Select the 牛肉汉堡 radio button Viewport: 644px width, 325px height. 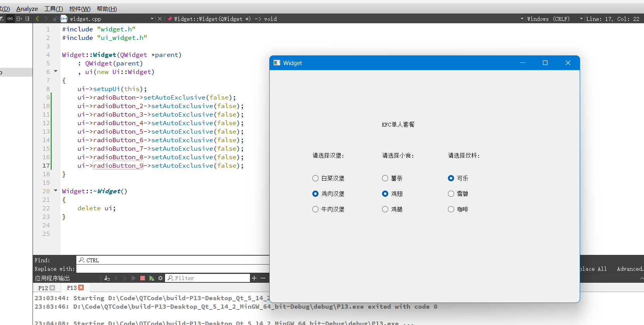coord(315,209)
